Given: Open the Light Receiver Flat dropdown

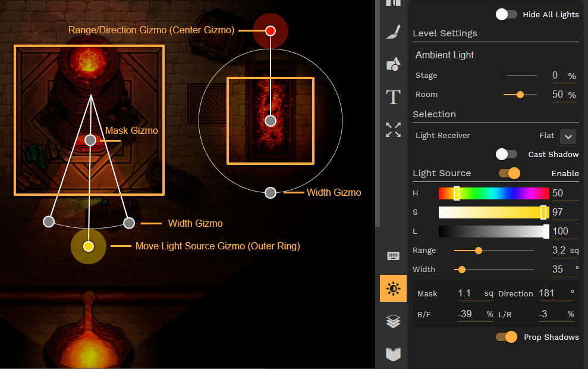Looking at the screenshot, I should click(568, 136).
